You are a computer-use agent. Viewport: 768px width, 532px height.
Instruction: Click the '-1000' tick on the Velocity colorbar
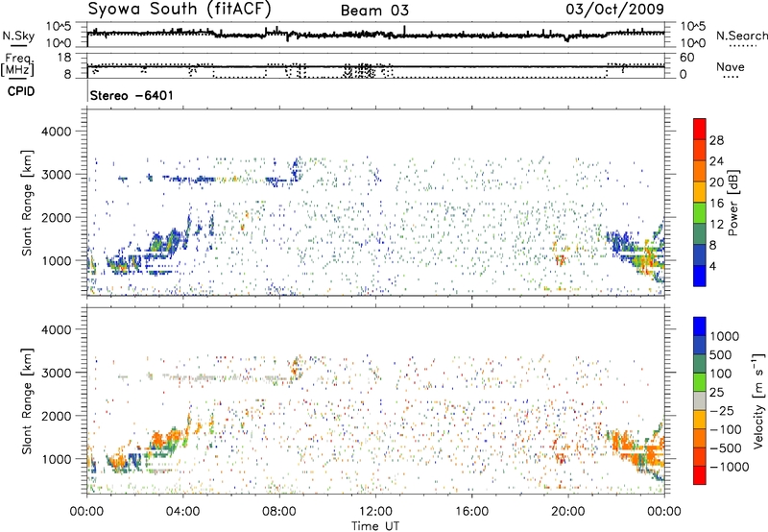tap(729, 467)
